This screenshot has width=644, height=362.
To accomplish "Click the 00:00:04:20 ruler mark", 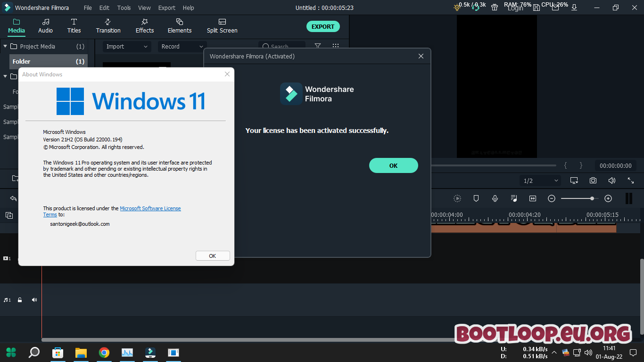I will [525, 214].
